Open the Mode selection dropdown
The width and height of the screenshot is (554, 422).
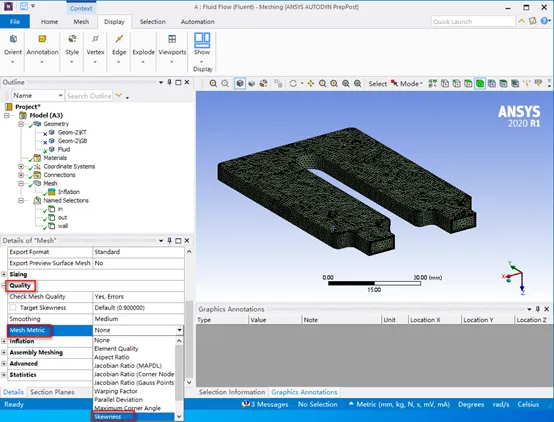click(x=411, y=83)
